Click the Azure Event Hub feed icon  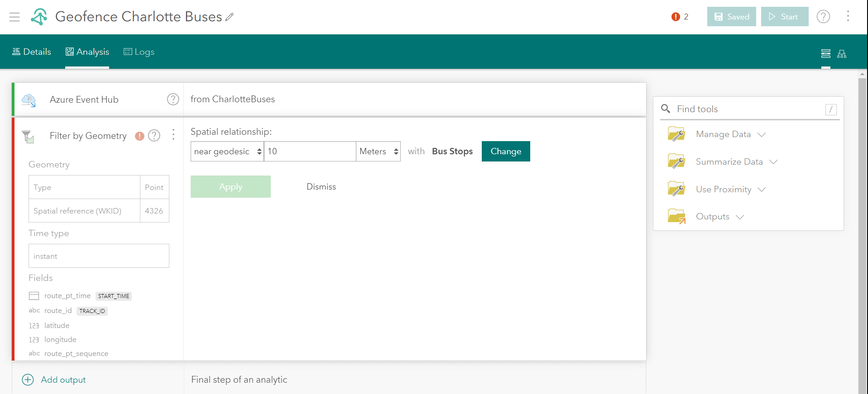point(29,100)
